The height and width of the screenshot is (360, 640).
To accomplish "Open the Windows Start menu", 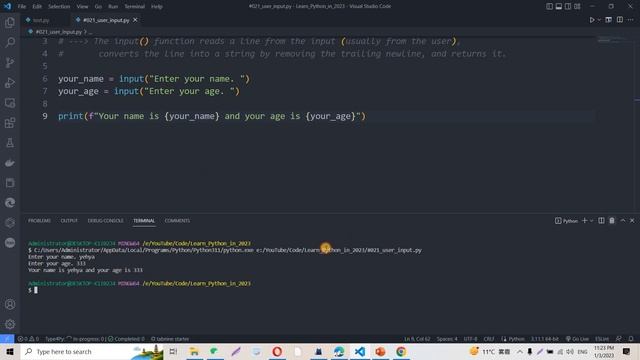I will point(10,351).
